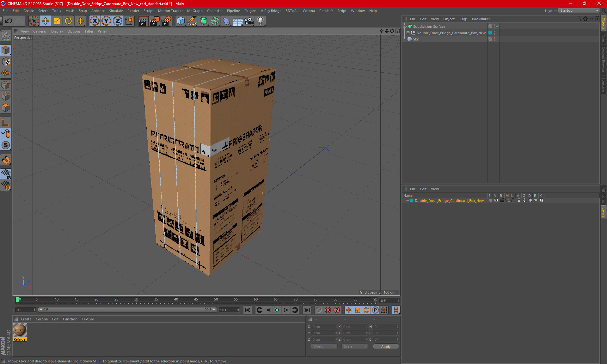Play animation forward
607x364 pixels.
[x=277, y=310]
